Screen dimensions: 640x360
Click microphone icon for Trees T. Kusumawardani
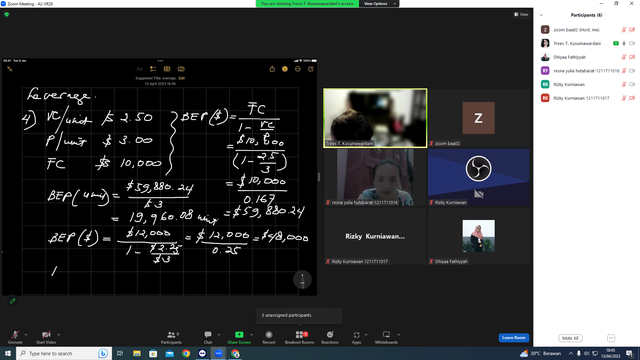(624, 43)
